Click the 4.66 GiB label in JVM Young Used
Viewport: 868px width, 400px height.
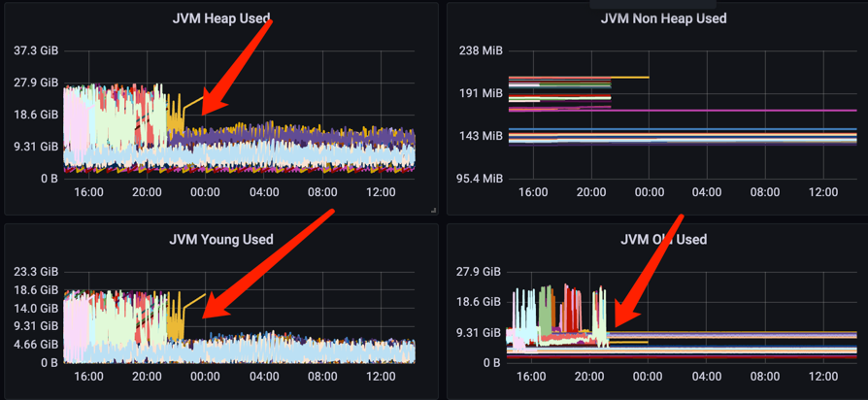tap(36, 344)
